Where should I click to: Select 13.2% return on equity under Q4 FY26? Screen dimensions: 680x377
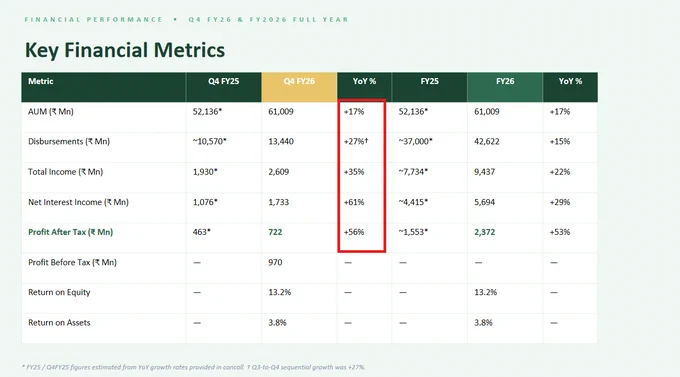pos(280,292)
